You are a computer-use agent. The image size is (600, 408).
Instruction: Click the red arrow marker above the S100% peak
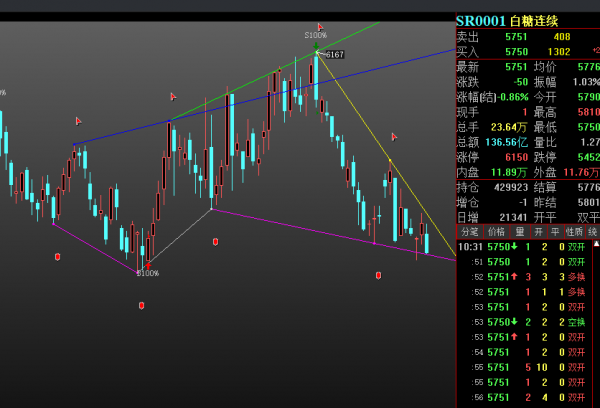pyautogui.click(x=320, y=27)
